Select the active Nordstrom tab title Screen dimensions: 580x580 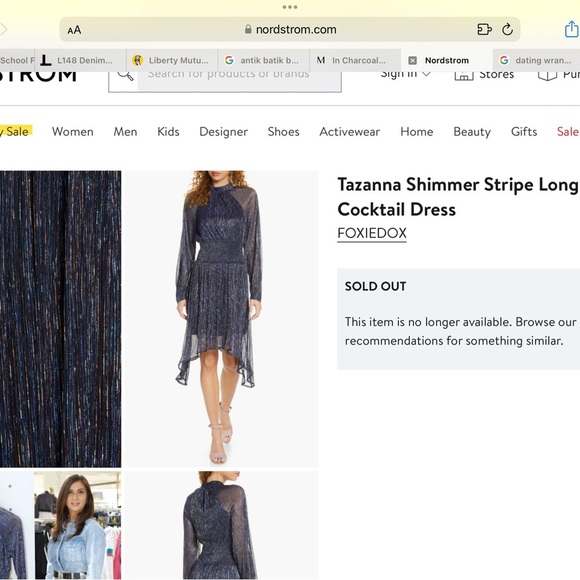point(447,60)
